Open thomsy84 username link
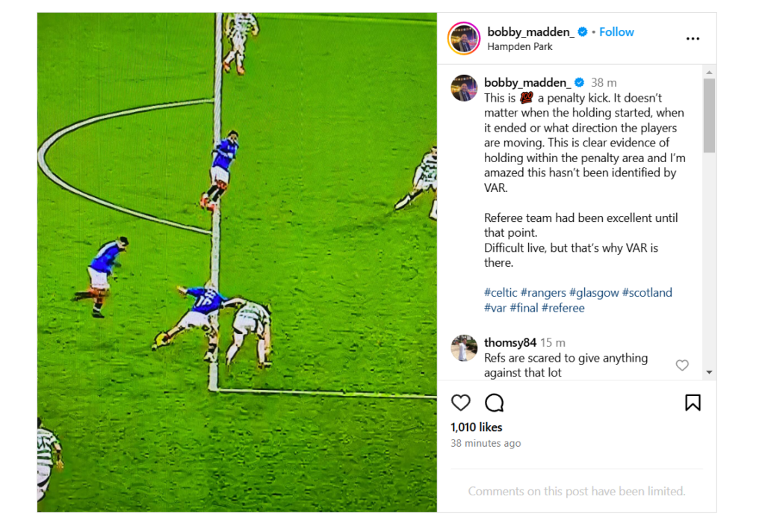Screen dimensions: 765x532 (510, 343)
